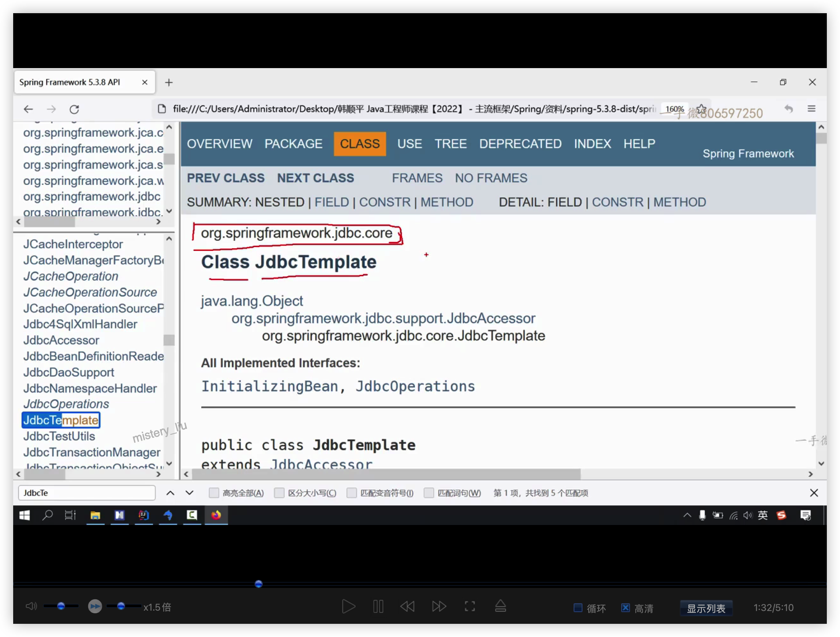This screenshot has height=637, width=840.
Task: Go to PREV CLASS link
Action: (226, 178)
